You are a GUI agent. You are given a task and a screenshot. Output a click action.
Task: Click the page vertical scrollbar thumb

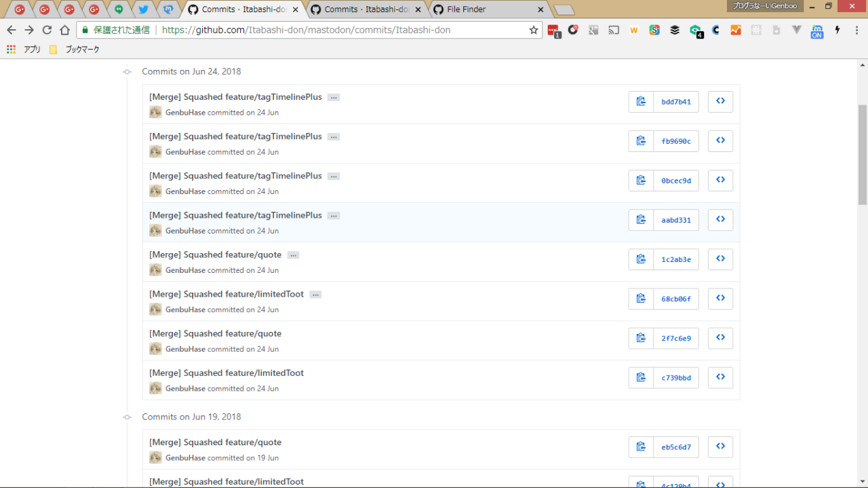point(863,155)
